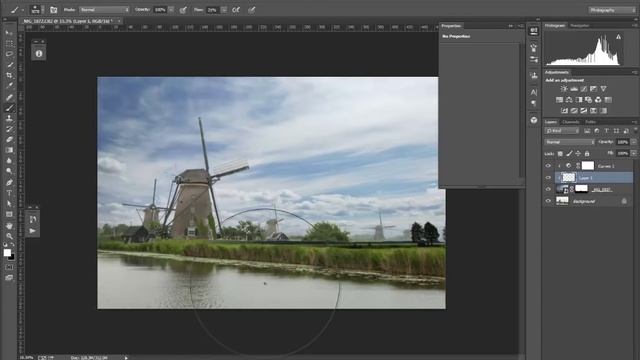Open the layer Fill dropdown arrow
640x360 pixels.
633,153
